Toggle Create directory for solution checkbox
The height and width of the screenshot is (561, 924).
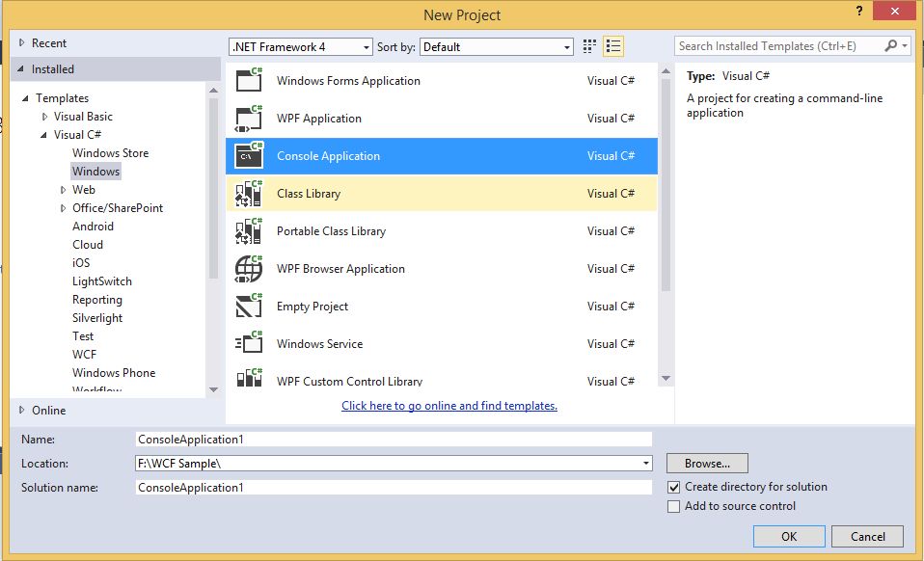click(x=673, y=488)
